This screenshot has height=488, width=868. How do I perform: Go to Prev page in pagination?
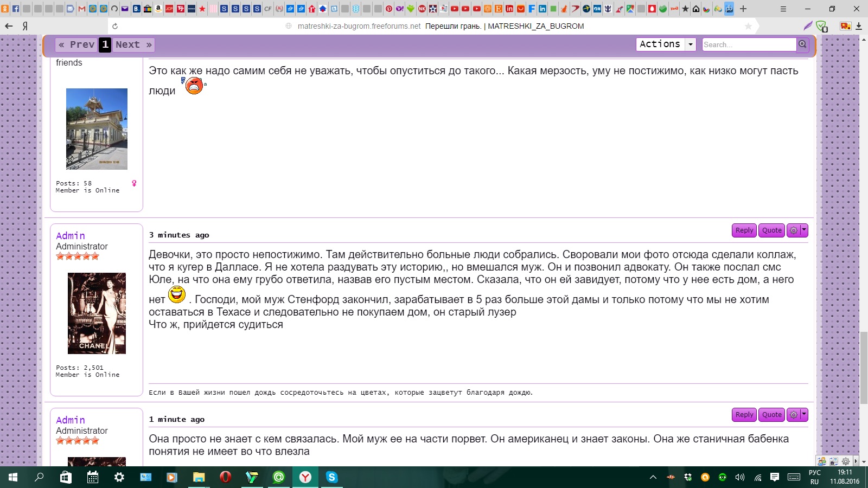click(x=77, y=45)
